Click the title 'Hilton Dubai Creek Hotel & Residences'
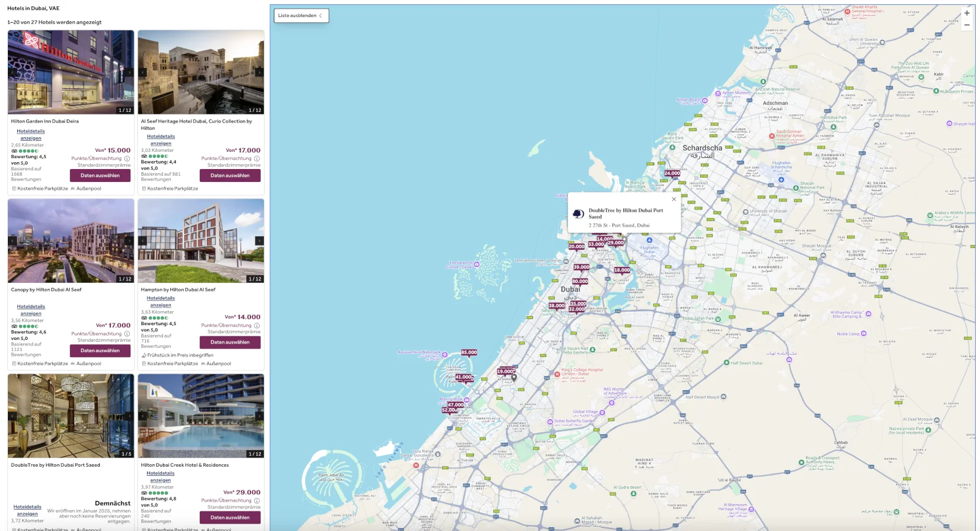980x531 pixels. [x=185, y=465]
